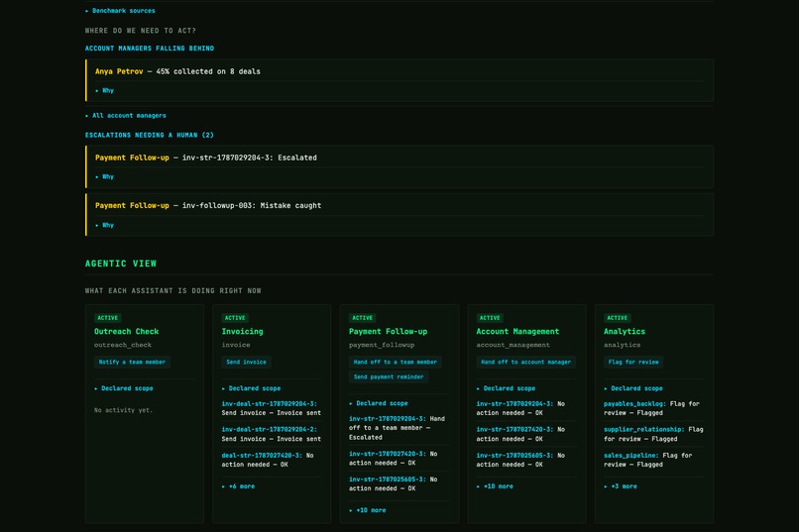Open the Analytics assistant title

[x=625, y=332]
